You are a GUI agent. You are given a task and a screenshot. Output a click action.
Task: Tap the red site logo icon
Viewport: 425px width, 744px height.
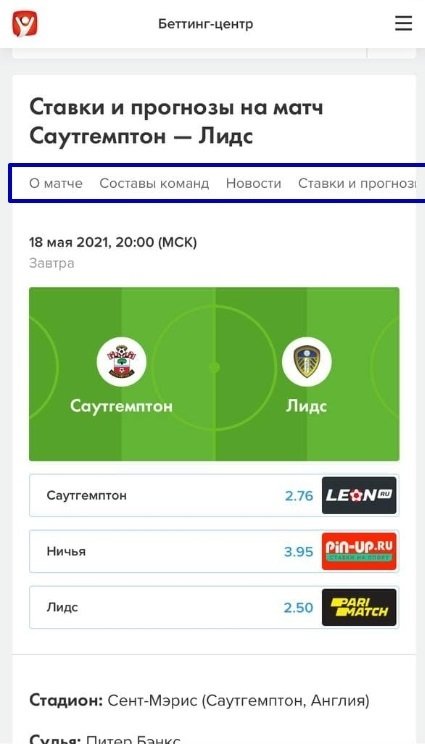[x=25, y=24]
